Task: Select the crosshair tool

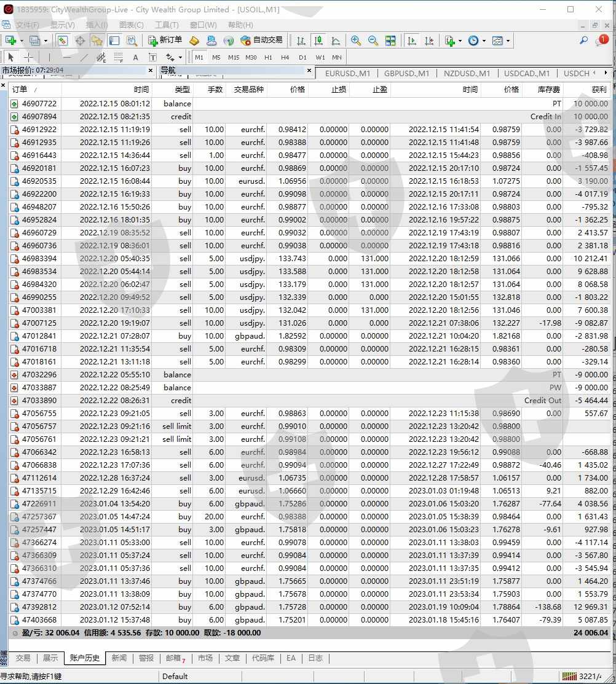Action: [28, 58]
